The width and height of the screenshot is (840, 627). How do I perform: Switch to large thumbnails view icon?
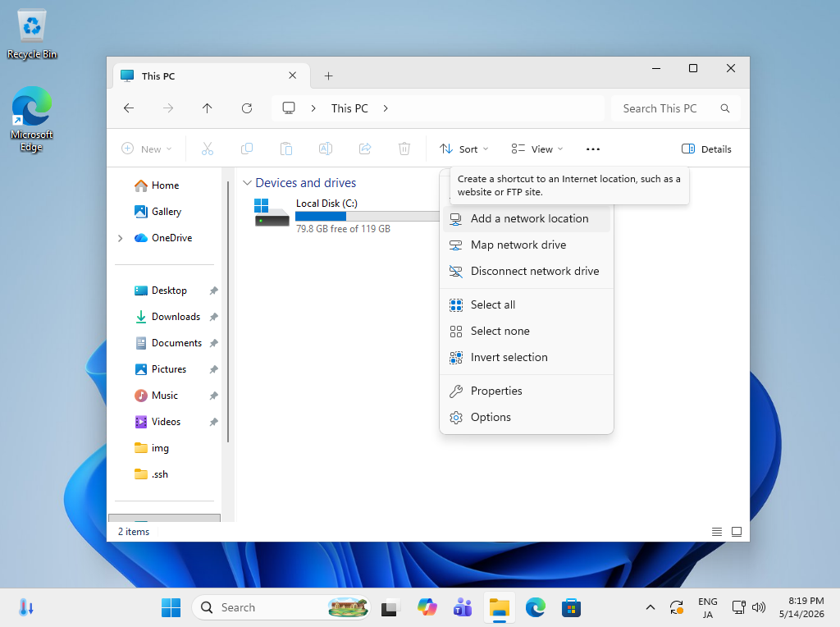tap(737, 532)
